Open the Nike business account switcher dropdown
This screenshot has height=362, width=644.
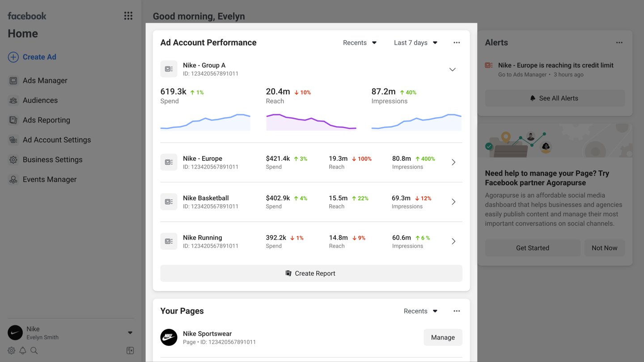coord(130,333)
